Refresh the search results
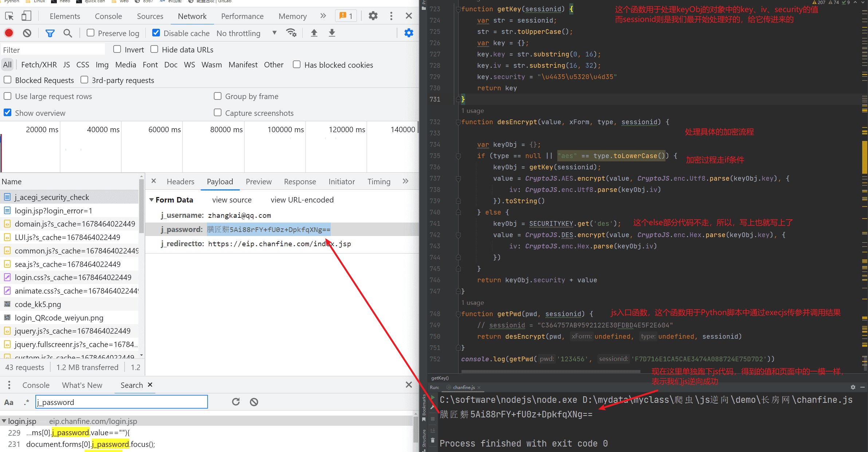 point(236,402)
